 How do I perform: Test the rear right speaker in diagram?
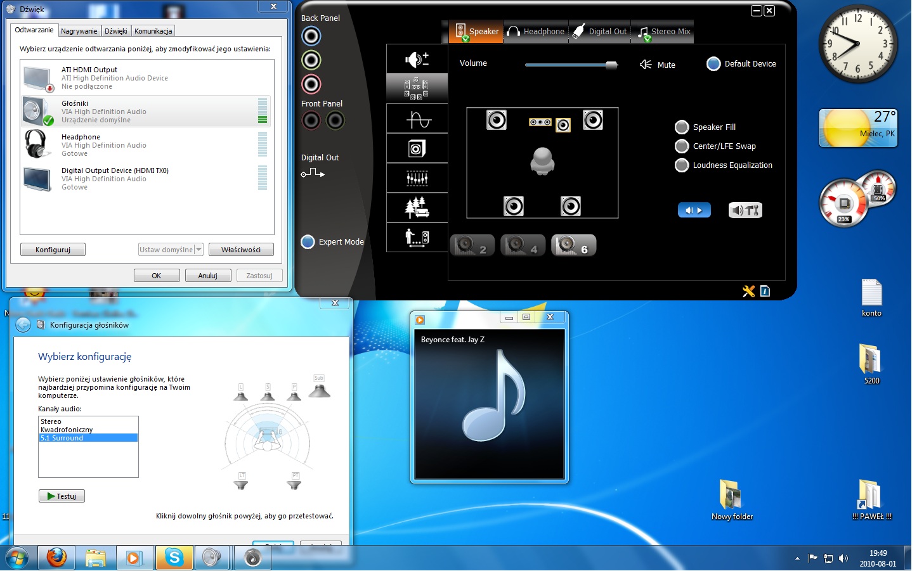coord(571,206)
